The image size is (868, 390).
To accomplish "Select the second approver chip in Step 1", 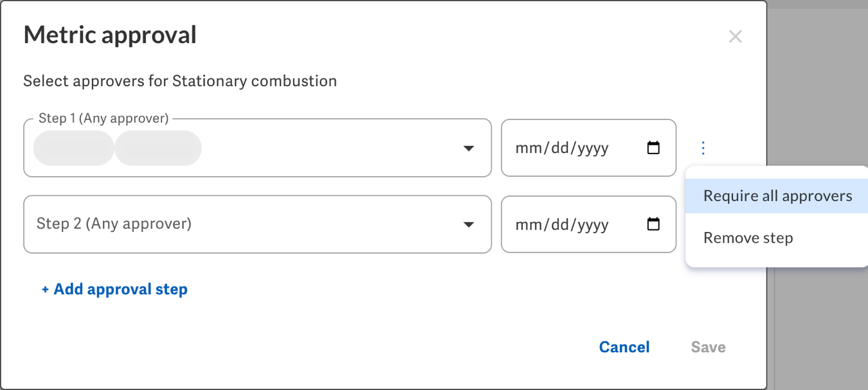I will point(158,148).
